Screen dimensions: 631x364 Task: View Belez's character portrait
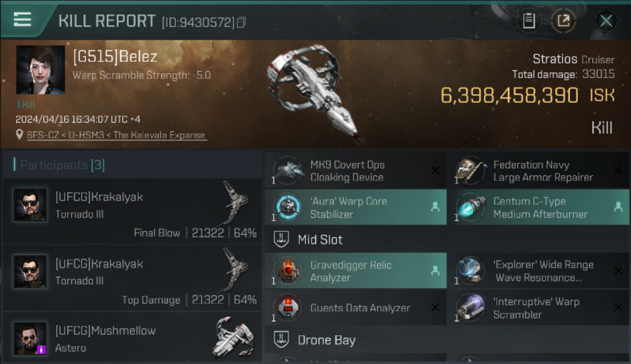point(40,70)
